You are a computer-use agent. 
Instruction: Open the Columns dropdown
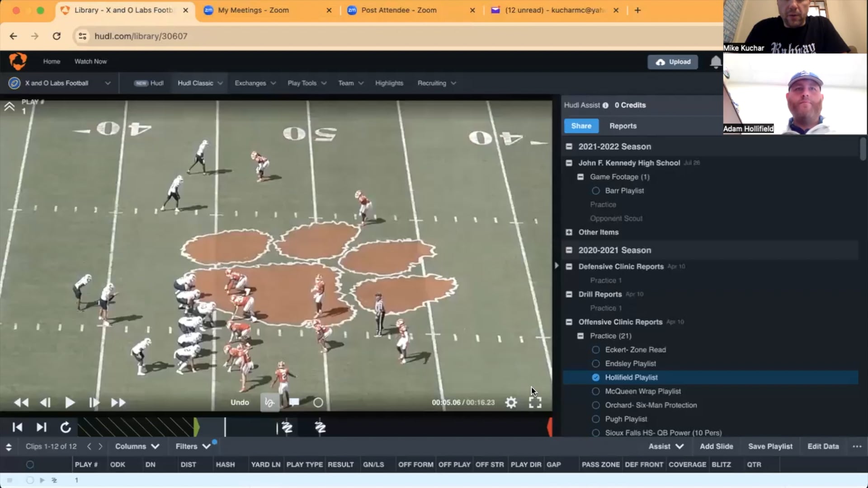click(x=137, y=446)
